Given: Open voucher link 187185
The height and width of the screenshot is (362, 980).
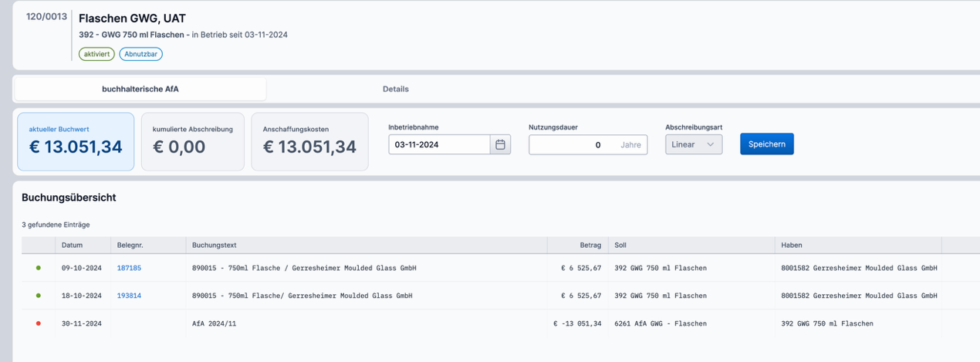Looking at the screenshot, I should (x=129, y=268).
